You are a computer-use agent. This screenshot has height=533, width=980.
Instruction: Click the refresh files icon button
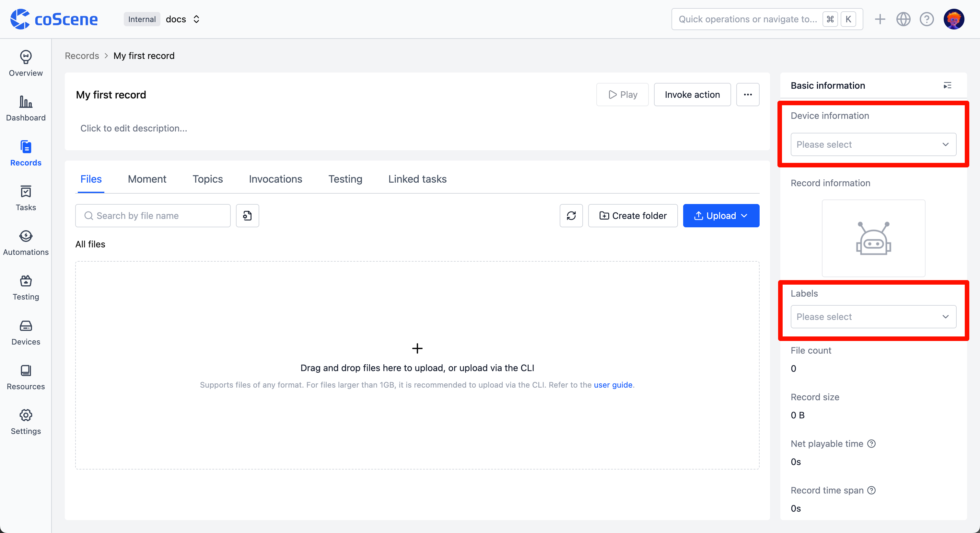click(571, 216)
